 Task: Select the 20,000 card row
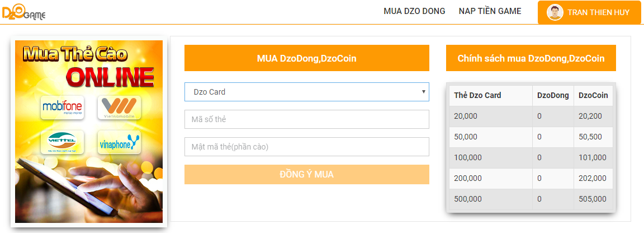[x=490, y=116]
